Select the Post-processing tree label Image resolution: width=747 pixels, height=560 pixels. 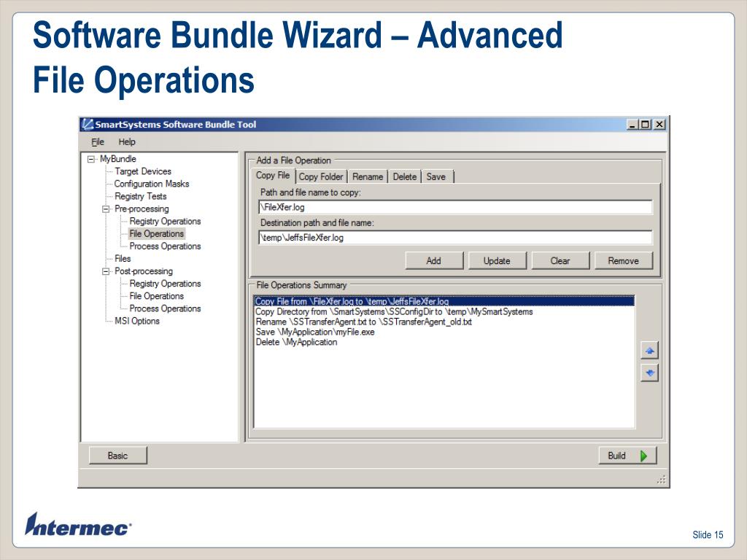[144, 271]
